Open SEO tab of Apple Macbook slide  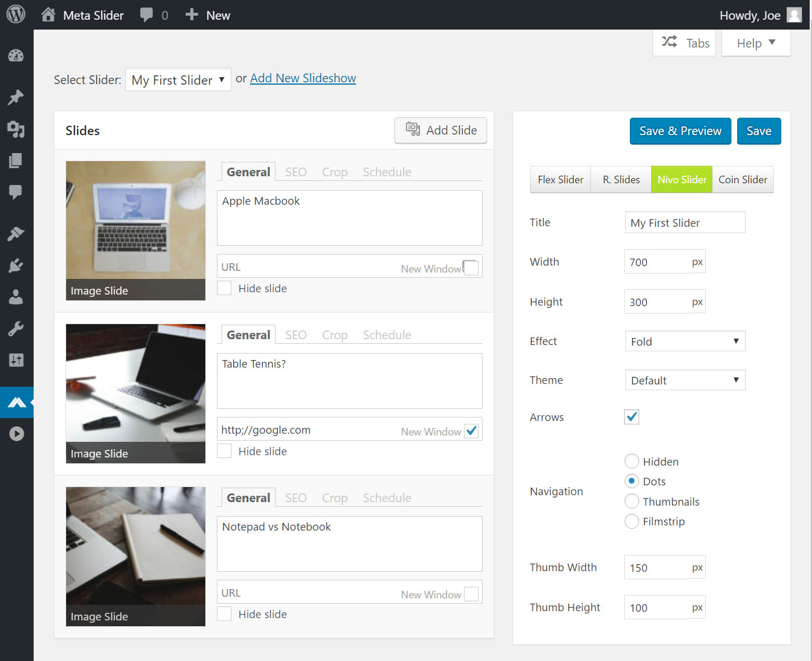pos(296,172)
